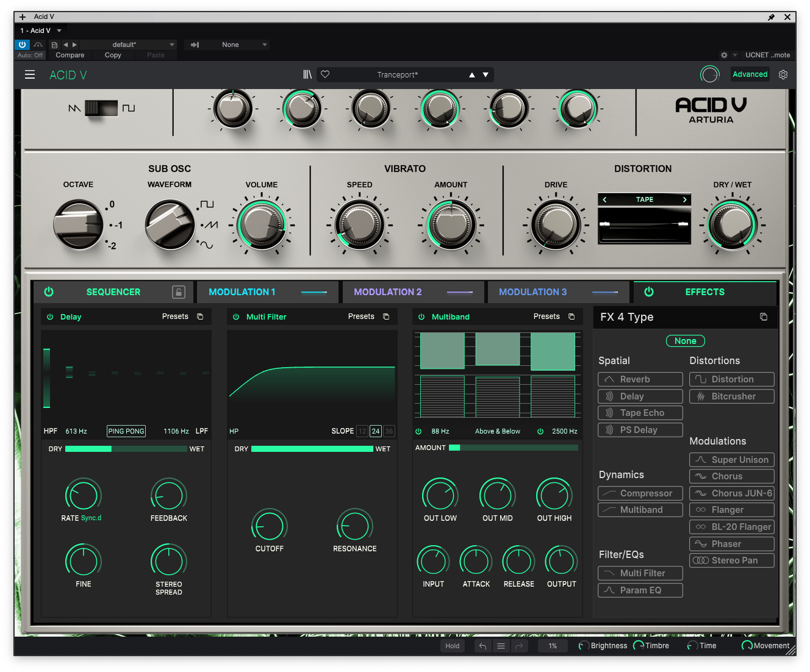The width and height of the screenshot is (810, 672).
Task: Set filter slope to 36
Action: 389,431
